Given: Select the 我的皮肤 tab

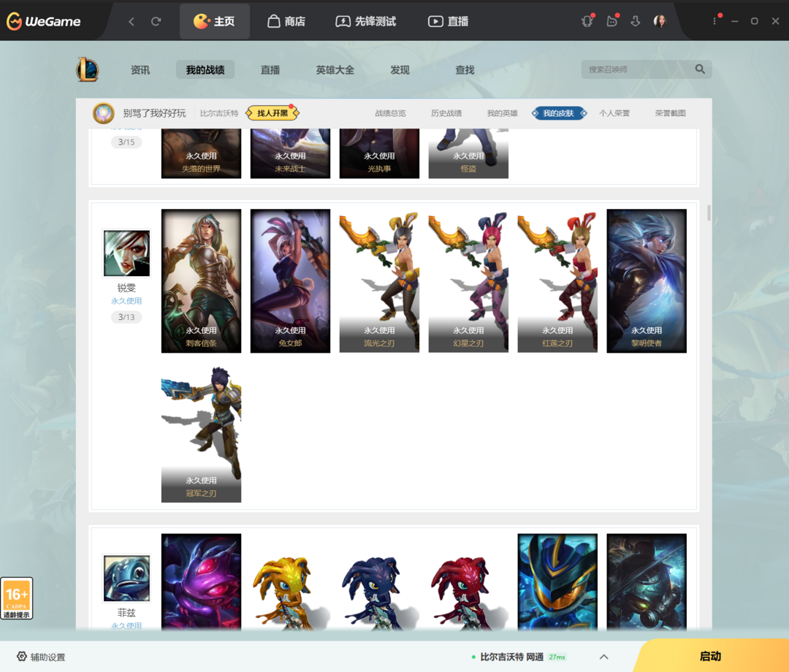Looking at the screenshot, I should 559,113.
